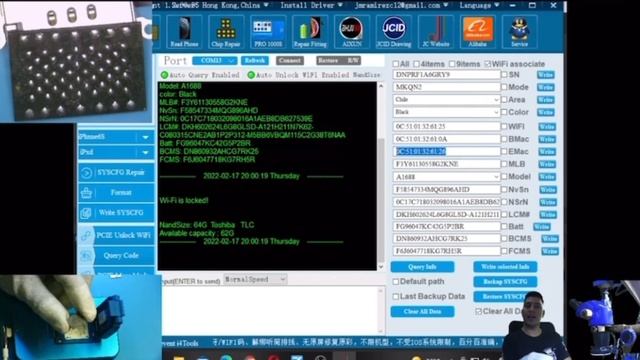
Task: Toggle the WiFi associate checkbox
Action: [487, 64]
